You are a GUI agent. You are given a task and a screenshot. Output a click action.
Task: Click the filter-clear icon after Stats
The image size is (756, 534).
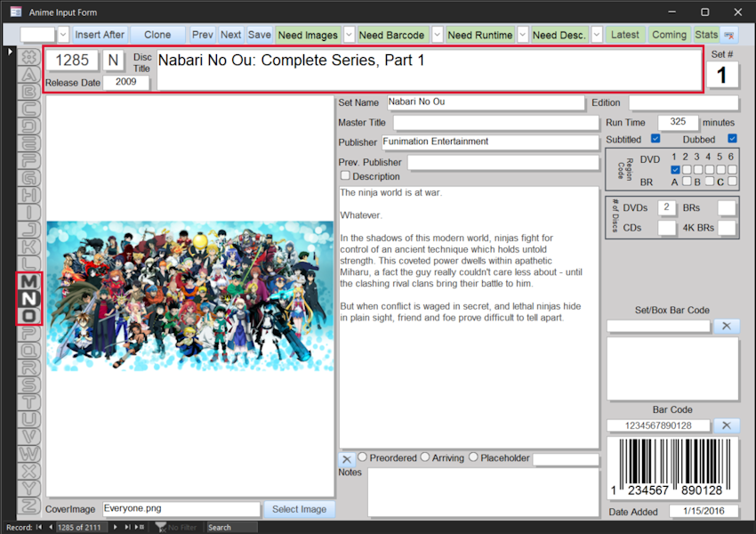tap(729, 36)
